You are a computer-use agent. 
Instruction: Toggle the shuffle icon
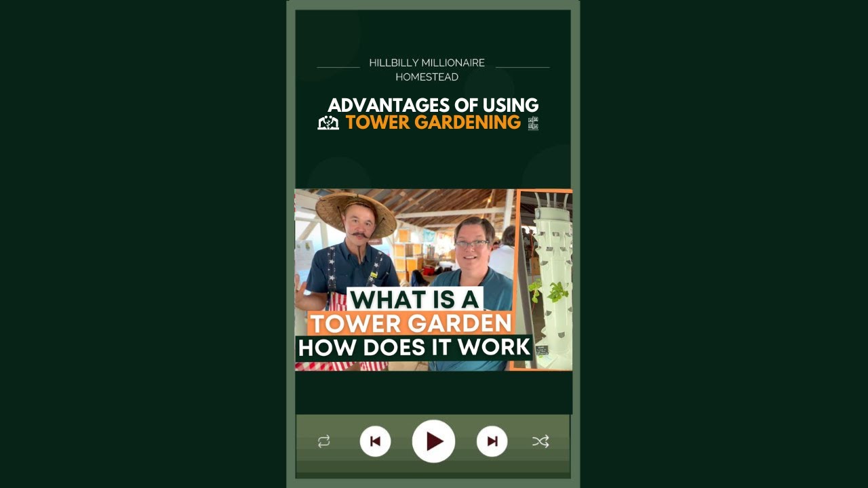coord(540,441)
